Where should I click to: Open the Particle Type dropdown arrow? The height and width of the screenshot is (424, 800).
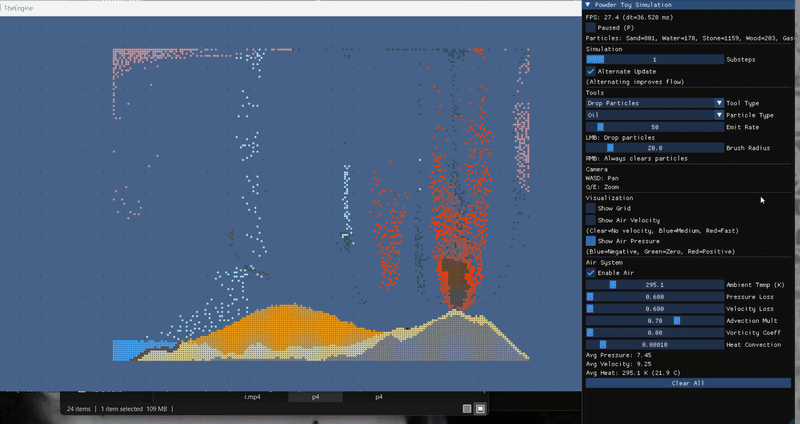[x=719, y=115]
